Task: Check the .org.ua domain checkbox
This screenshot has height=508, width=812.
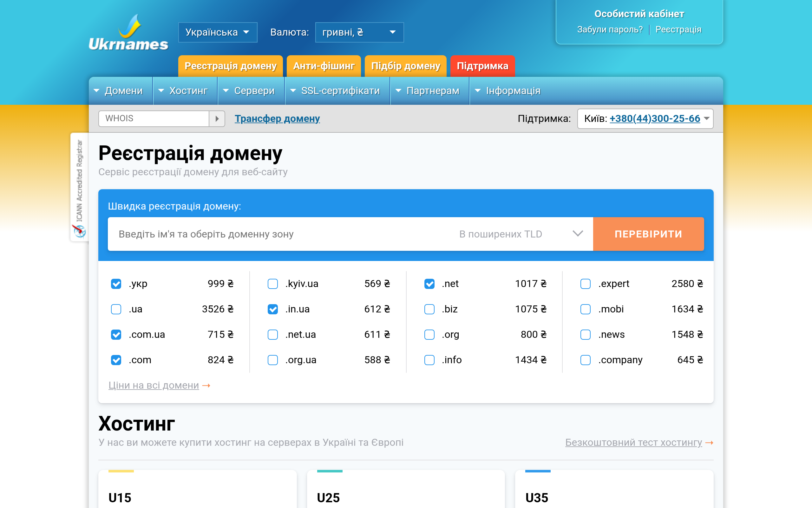Action: [273, 360]
